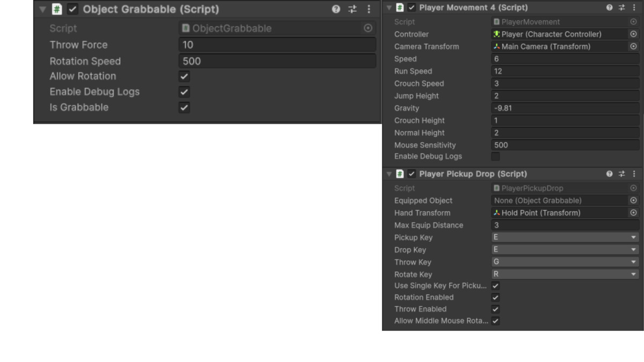The width and height of the screenshot is (644, 362).
Task: Select the Mouse Sensitivity input field
Action: 565,145
